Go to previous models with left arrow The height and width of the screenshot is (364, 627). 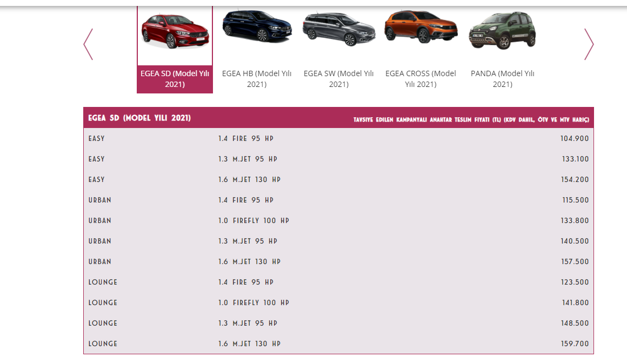click(88, 44)
